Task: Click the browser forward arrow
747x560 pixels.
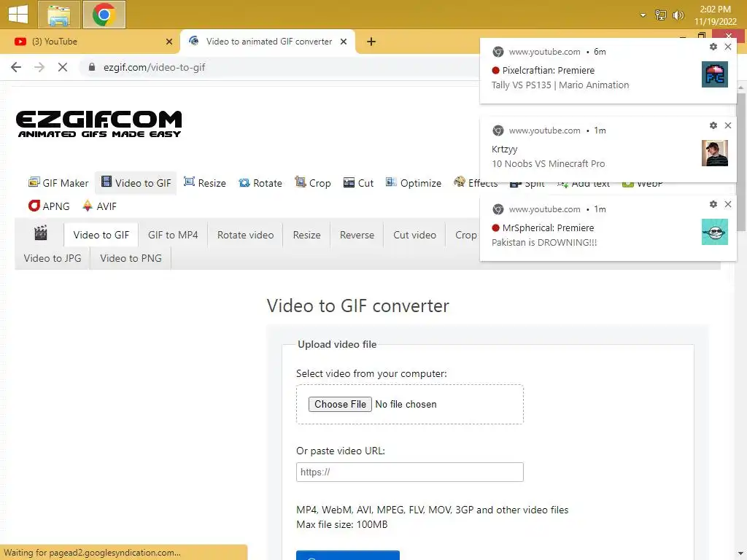Action: pyautogui.click(x=39, y=67)
